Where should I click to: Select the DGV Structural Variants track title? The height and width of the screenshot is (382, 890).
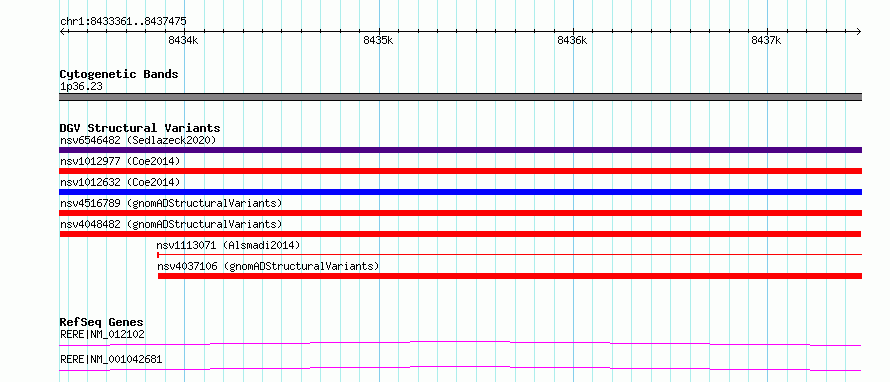(x=140, y=128)
